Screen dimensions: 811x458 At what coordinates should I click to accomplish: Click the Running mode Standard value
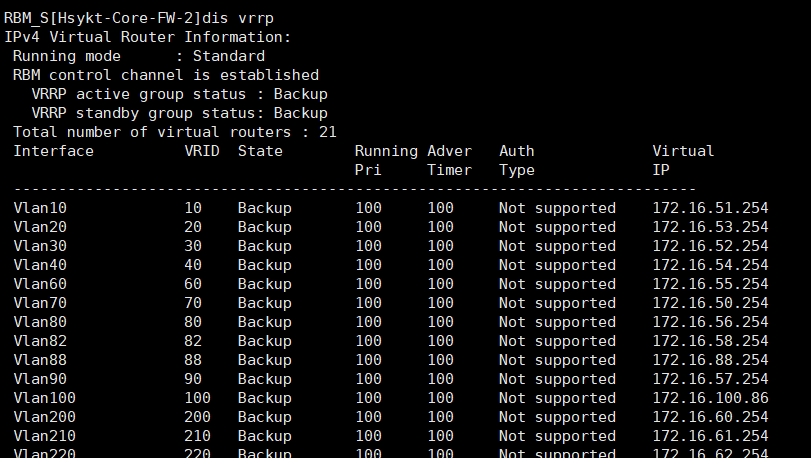tap(228, 56)
